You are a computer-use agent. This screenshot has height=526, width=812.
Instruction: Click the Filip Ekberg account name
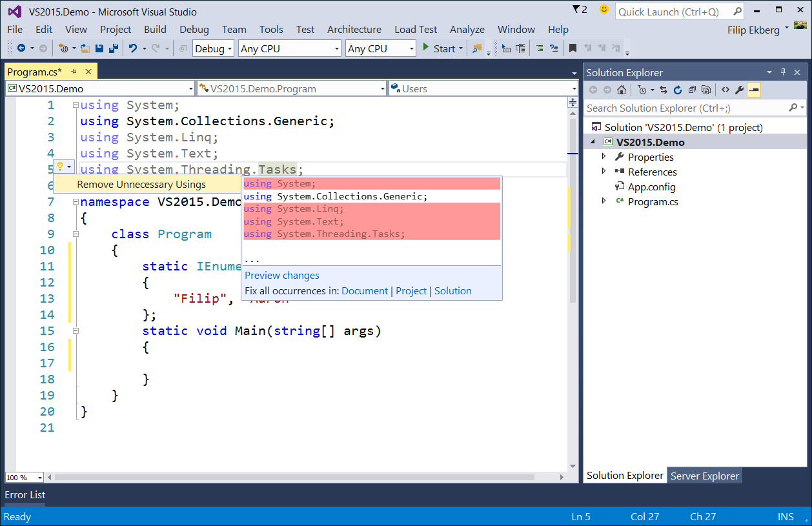click(x=753, y=30)
